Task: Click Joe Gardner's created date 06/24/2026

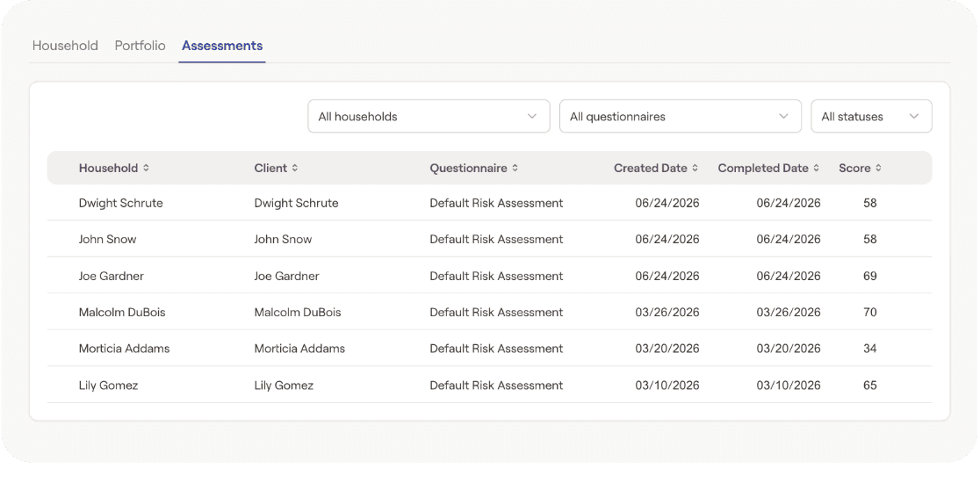Action: tap(667, 276)
